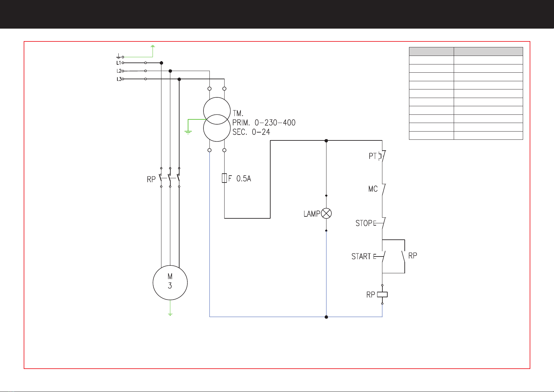Select the bottom rail junction dot below the lamp
The height and width of the screenshot is (392, 554).
(326, 317)
